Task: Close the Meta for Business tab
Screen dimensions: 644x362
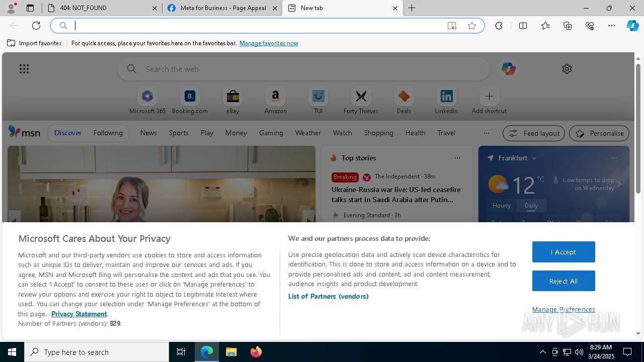Action: point(275,8)
